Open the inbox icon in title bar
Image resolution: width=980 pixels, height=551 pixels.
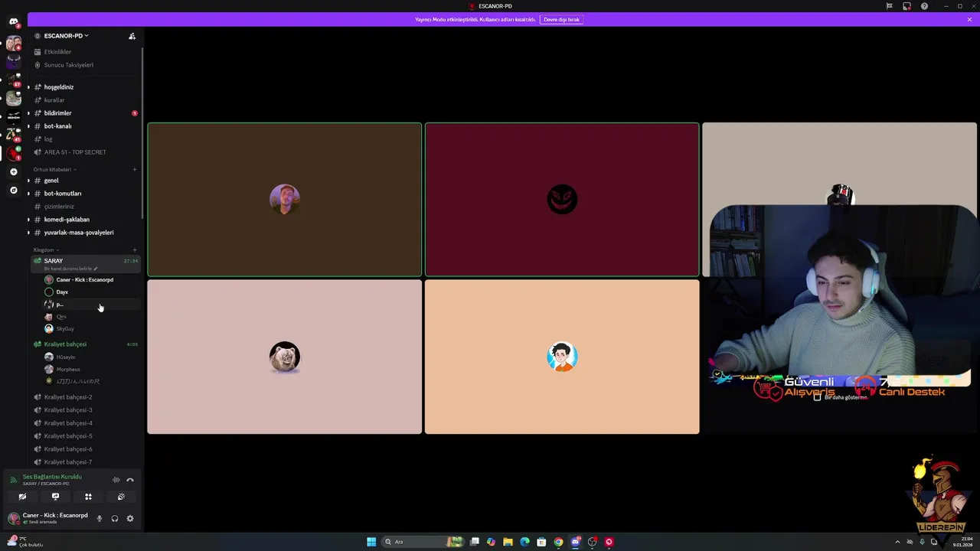[x=906, y=6]
